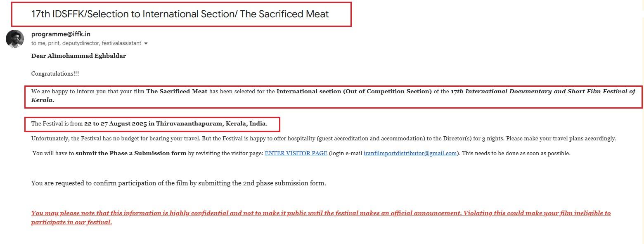
Task: Open the ENTER VISITOR PAGE link
Action: pos(296,153)
